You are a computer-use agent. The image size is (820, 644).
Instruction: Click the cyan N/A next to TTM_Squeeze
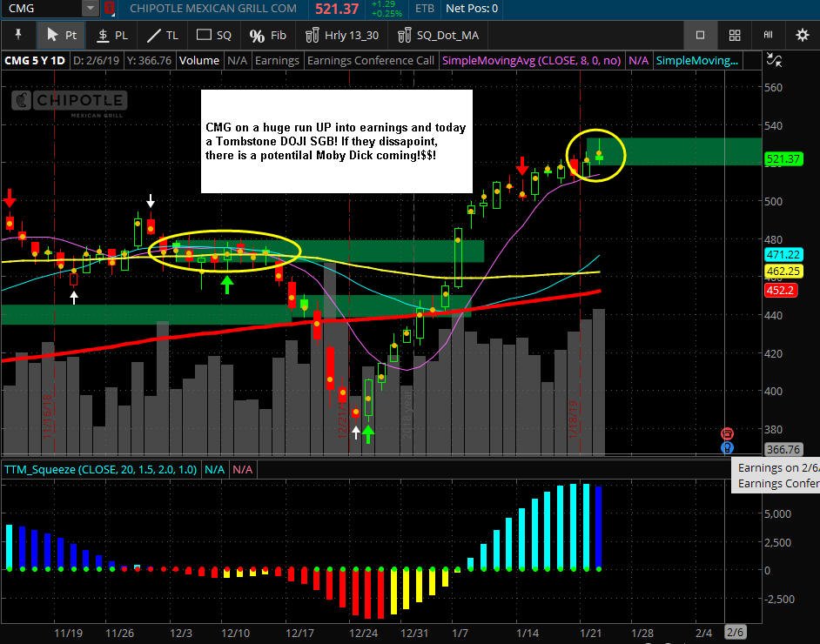[x=214, y=469]
